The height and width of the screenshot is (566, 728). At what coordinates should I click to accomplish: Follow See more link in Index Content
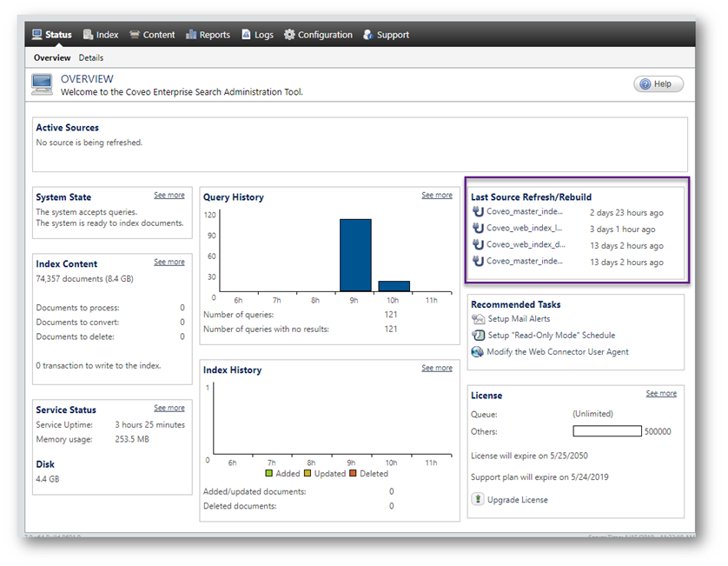click(169, 262)
